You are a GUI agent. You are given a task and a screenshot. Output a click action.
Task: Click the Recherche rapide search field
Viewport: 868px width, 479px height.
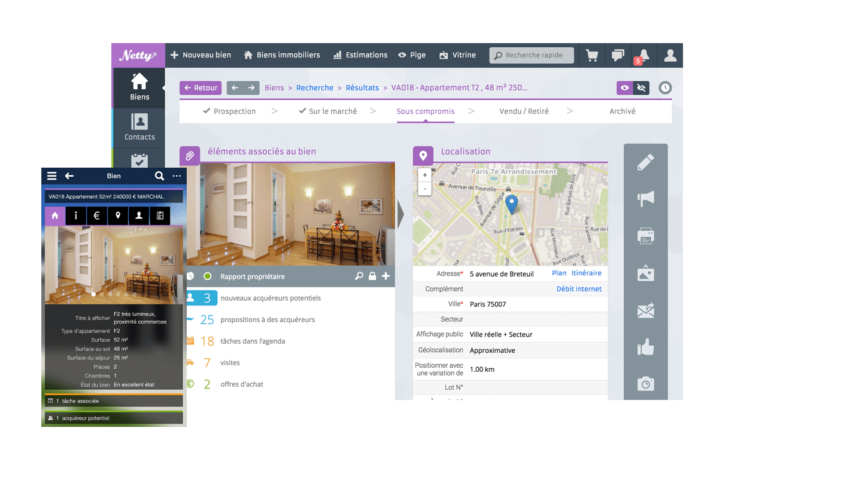pos(532,55)
